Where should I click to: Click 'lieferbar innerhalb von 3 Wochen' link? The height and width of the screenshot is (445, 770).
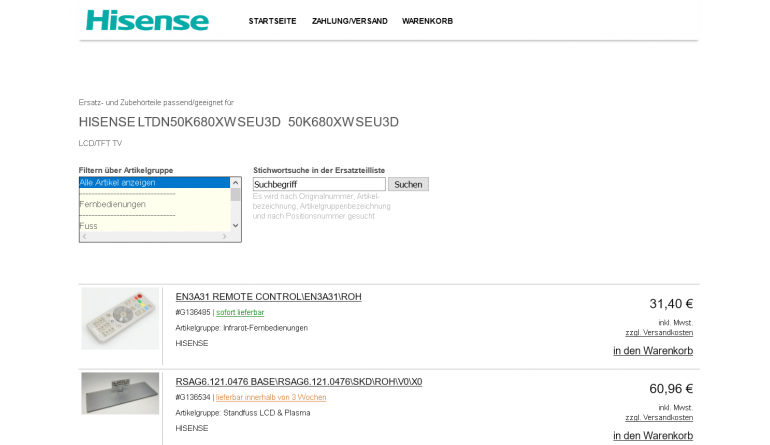click(271, 397)
